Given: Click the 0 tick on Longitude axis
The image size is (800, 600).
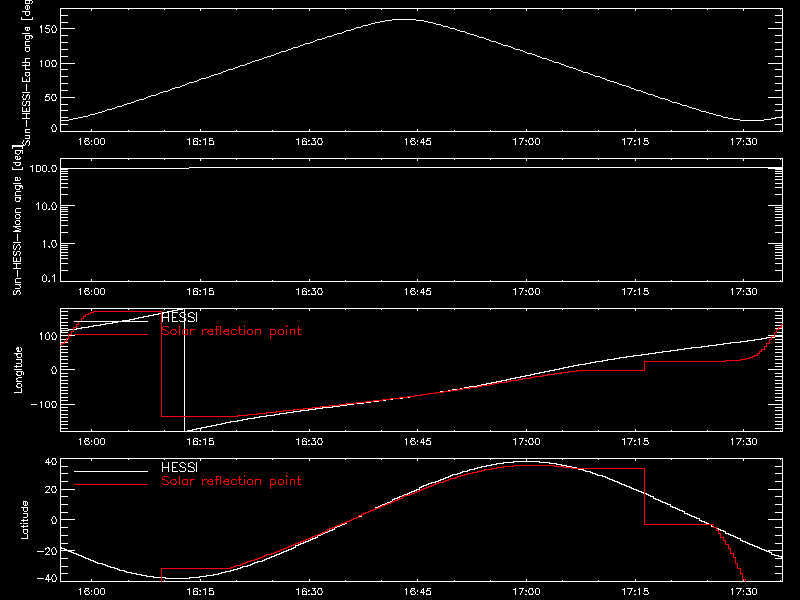Looking at the screenshot, I should [x=55, y=370].
